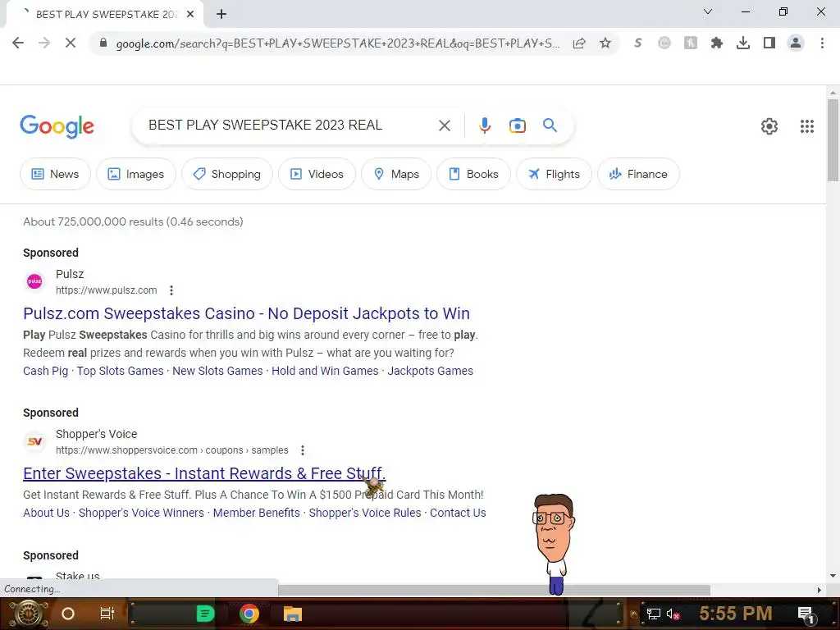The image size is (840, 630).
Task: Close the BEST PLAY SWEEPSTAKE tab
Action: 190,14
